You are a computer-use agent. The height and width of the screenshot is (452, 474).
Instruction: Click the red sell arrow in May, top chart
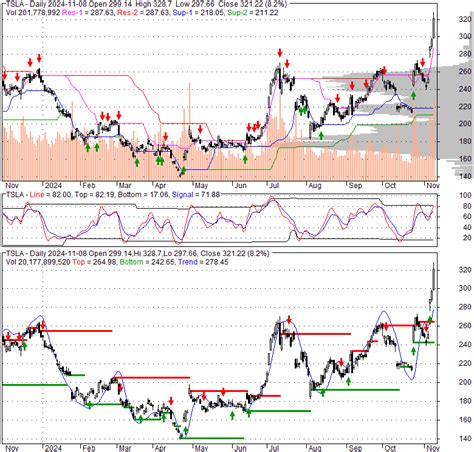(x=200, y=129)
